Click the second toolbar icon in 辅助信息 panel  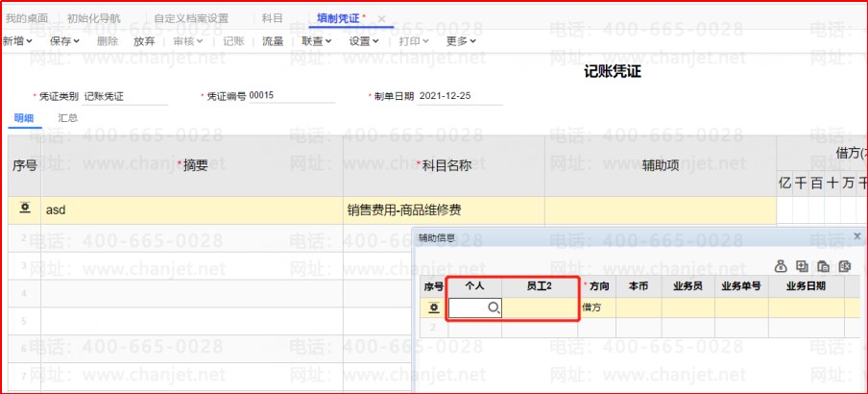802,266
